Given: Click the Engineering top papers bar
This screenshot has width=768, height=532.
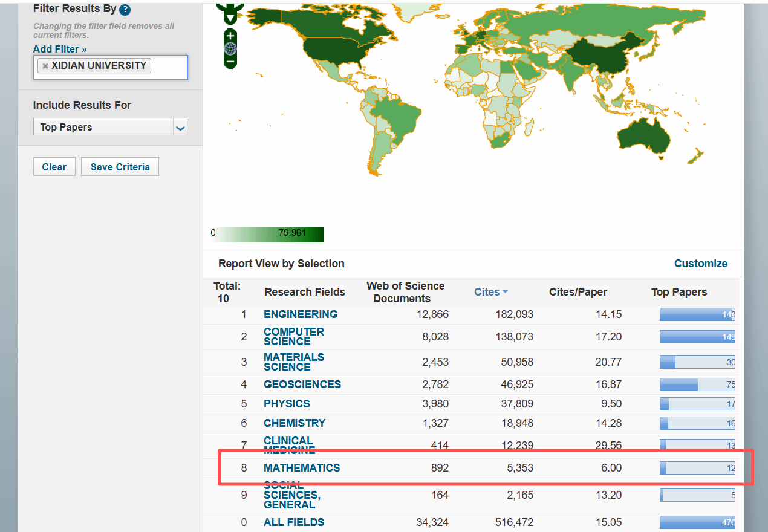Looking at the screenshot, I should pos(697,314).
